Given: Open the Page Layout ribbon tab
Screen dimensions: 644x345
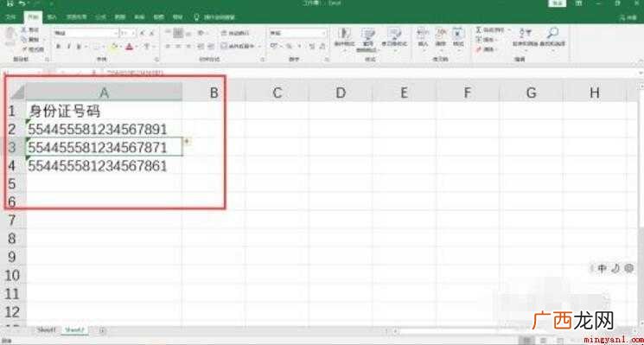Looking at the screenshot, I should point(77,17).
